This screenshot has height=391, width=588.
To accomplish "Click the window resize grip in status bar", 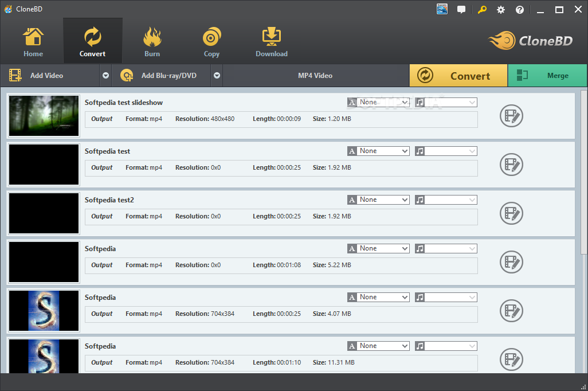I will pyautogui.click(x=583, y=387).
